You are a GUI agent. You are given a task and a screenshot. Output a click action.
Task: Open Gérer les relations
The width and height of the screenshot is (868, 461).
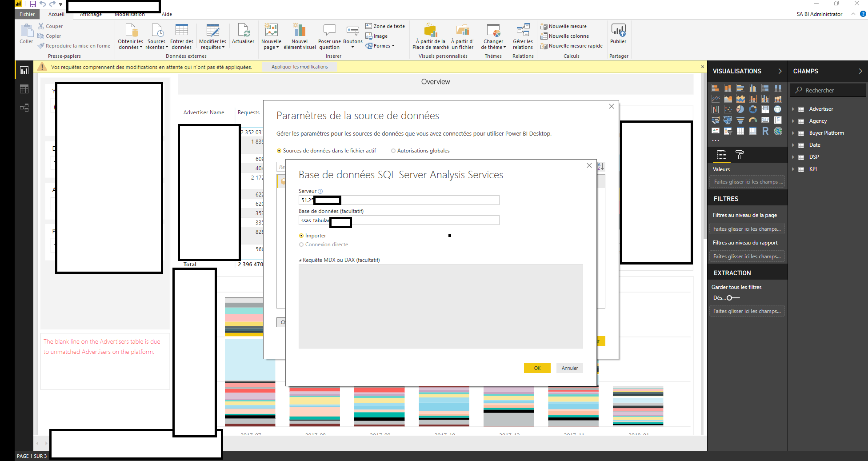click(523, 36)
